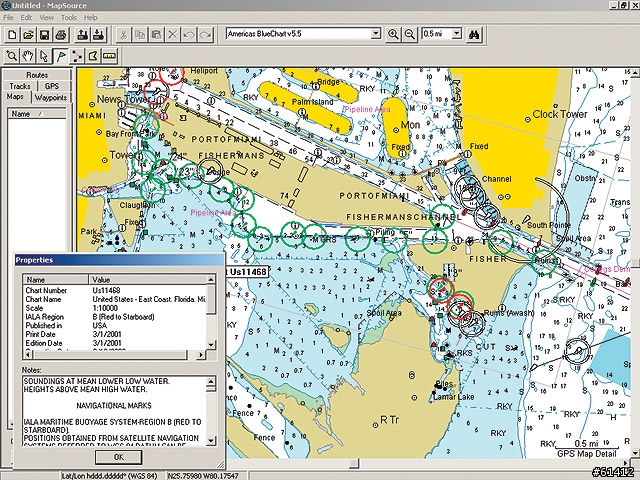Send data to GPS device icon
This screenshot has width=640, height=480.
[x=82, y=35]
